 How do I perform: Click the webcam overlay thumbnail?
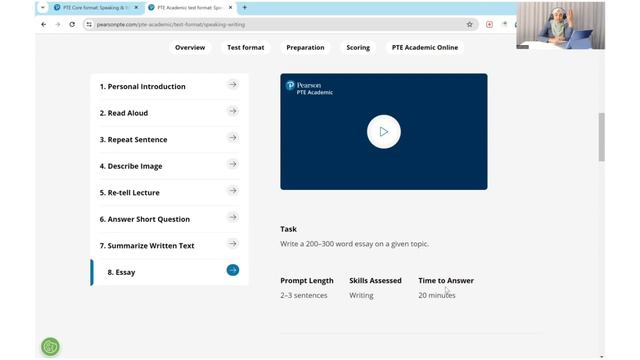pyautogui.click(x=560, y=25)
